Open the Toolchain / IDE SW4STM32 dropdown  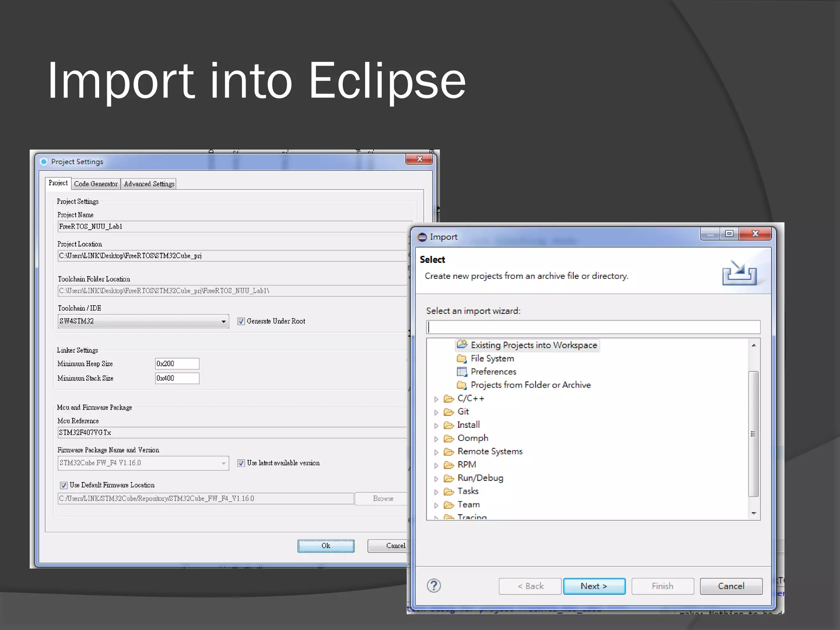pos(143,321)
